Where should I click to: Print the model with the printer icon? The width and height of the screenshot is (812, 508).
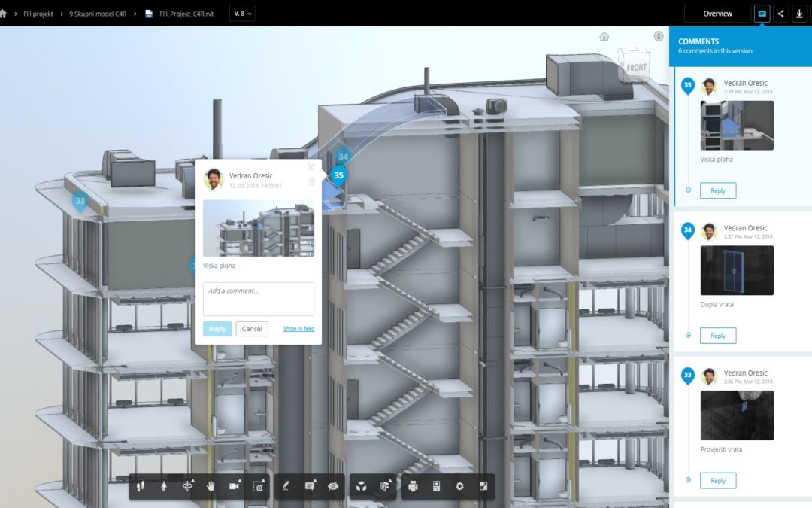click(x=413, y=487)
